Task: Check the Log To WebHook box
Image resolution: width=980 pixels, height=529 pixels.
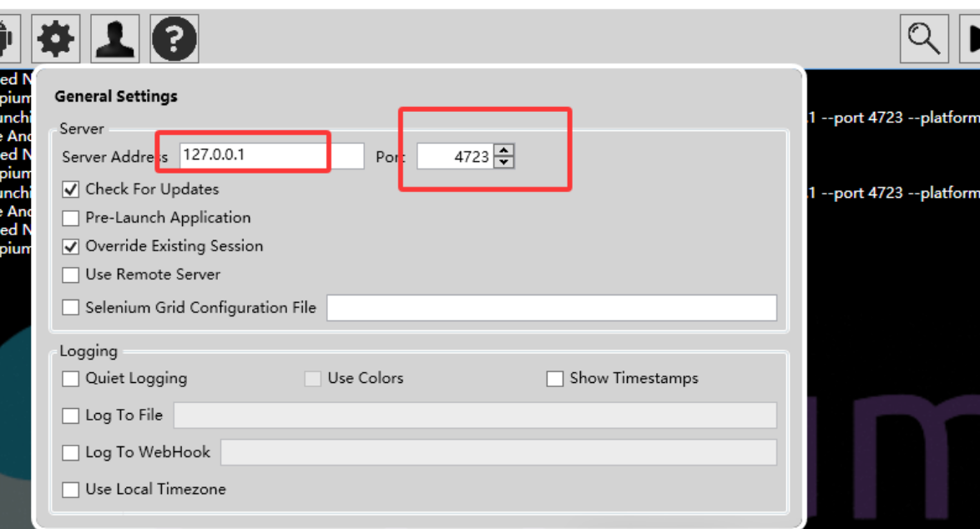Action: click(x=71, y=452)
